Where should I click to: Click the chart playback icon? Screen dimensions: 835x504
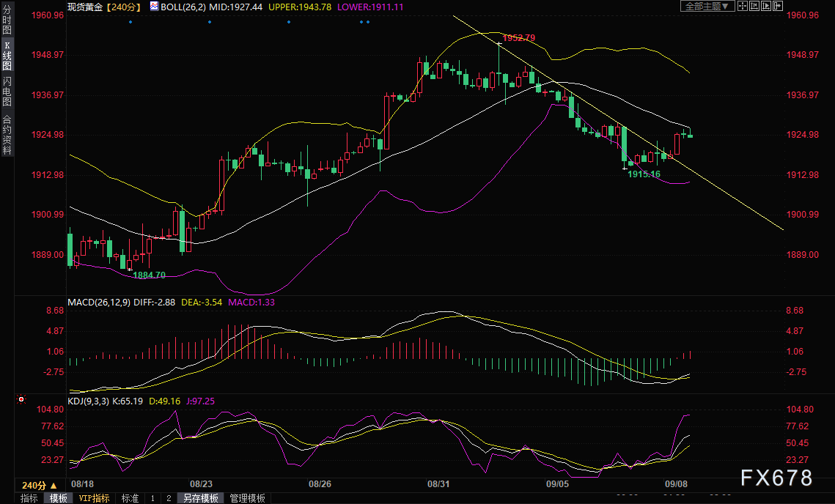click(x=768, y=6)
